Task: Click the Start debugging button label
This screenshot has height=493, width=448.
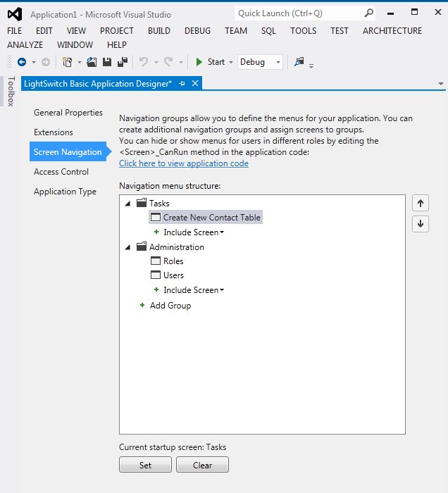Action: coord(216,62)
